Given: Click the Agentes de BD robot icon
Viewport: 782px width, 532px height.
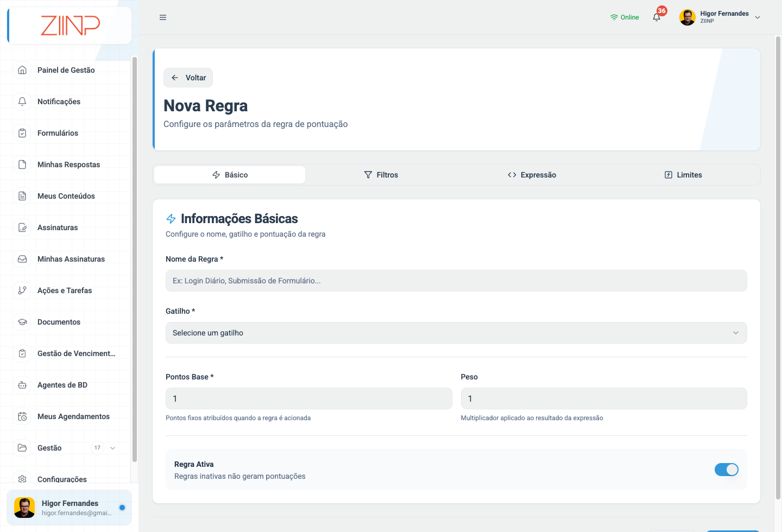Looking at the screenshot, I should pos(22,385).
